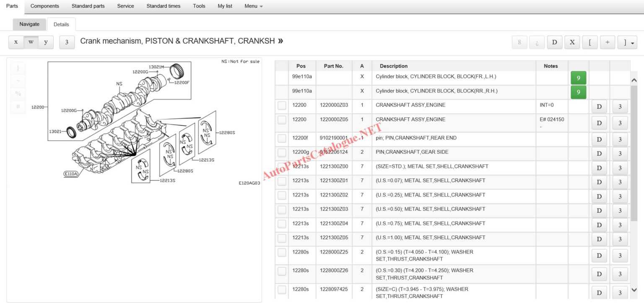Viewport: 644px width, 303px height.
Task: Click the parts list vertical scrollbar down arrow
Action: [634, 290]
